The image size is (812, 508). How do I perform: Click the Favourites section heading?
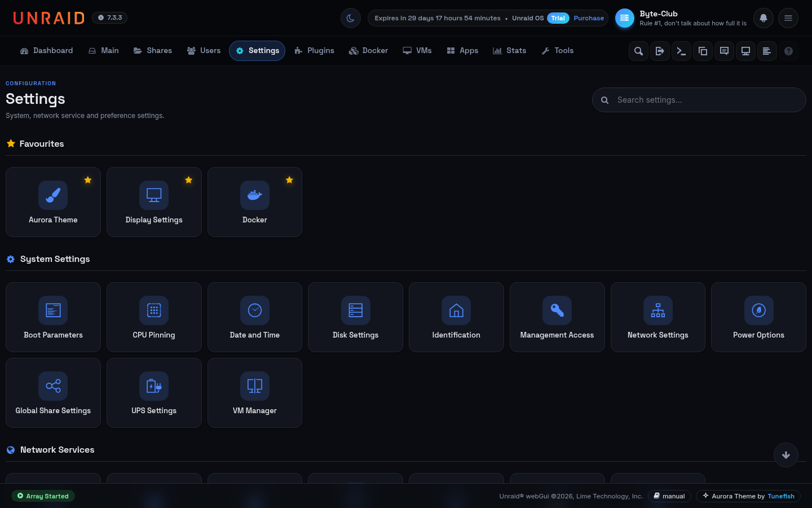click(42, 144)
